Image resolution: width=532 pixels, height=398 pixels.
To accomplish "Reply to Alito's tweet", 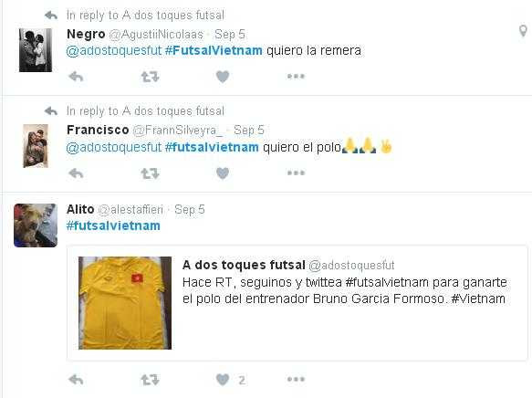I will click(x=76, y=380).
